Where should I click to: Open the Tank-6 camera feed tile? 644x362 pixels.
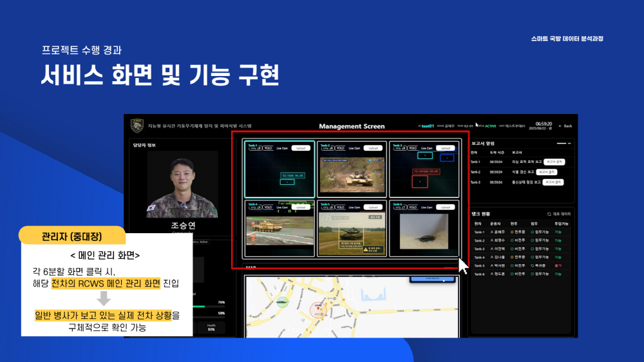click(x=424, y=229)
